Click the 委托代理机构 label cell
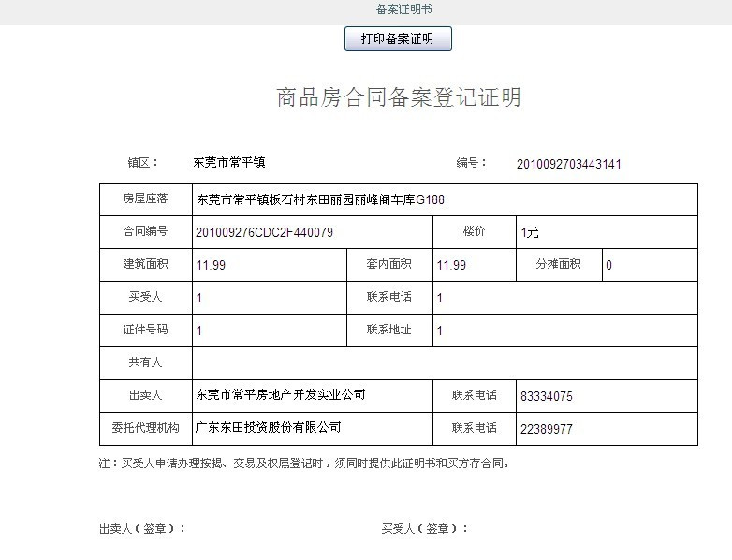 pyautogui.click(x=146, y=428)
